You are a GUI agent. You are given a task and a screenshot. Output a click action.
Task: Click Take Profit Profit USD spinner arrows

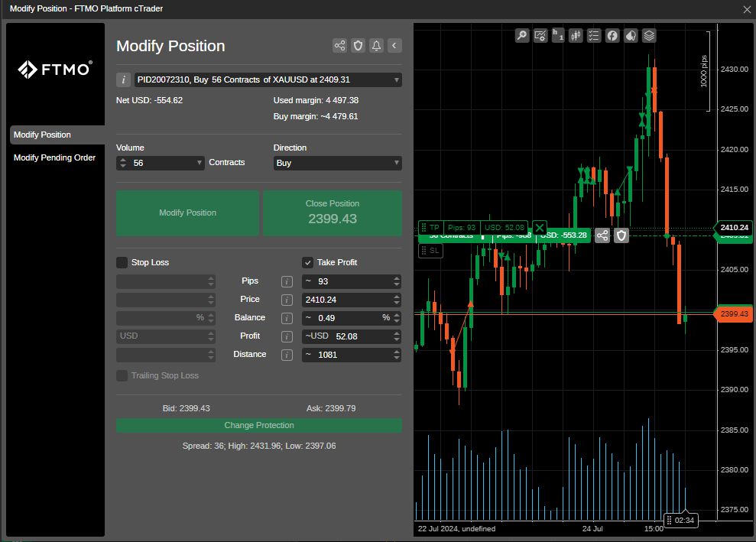[396, 336]
